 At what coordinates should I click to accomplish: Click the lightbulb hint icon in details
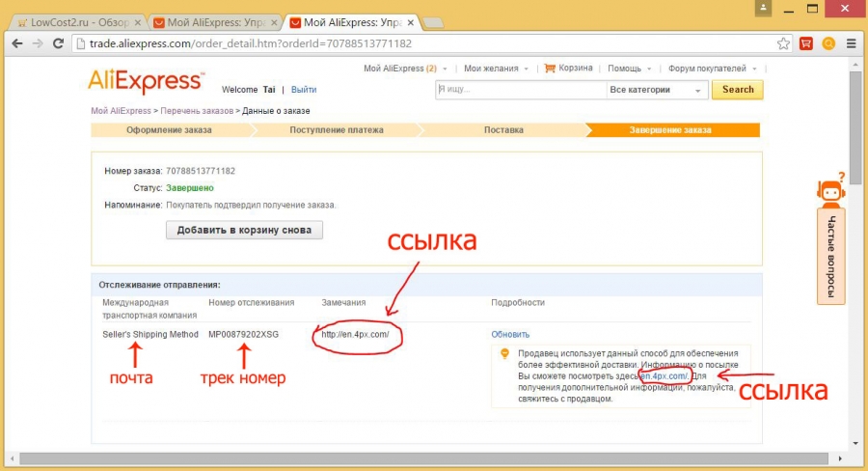tap(504, 353)
